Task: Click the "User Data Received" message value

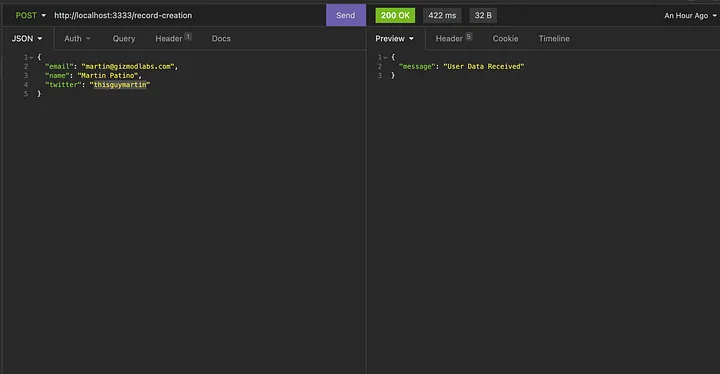Action: point(484,66)
